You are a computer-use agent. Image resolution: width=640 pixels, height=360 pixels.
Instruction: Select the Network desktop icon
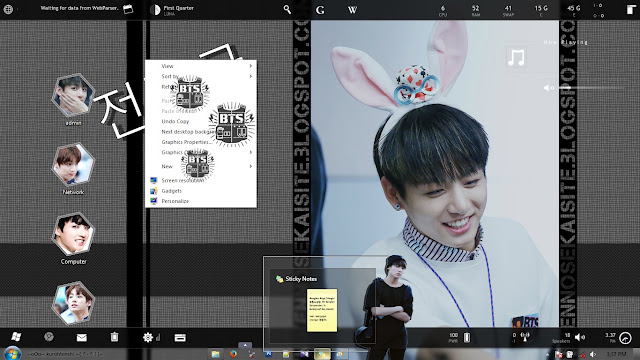point(73,168)
